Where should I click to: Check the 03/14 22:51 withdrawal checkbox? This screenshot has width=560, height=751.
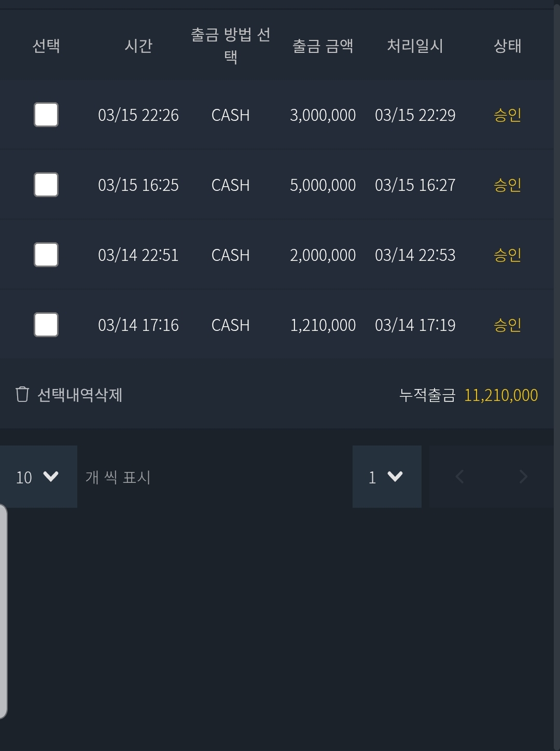[46, 255]
